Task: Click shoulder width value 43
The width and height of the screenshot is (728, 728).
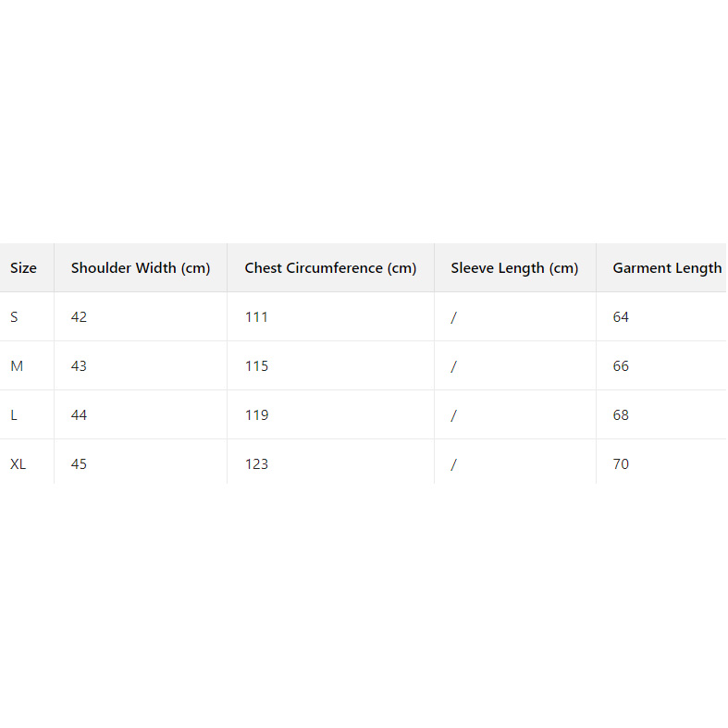Action: (79, 366)
